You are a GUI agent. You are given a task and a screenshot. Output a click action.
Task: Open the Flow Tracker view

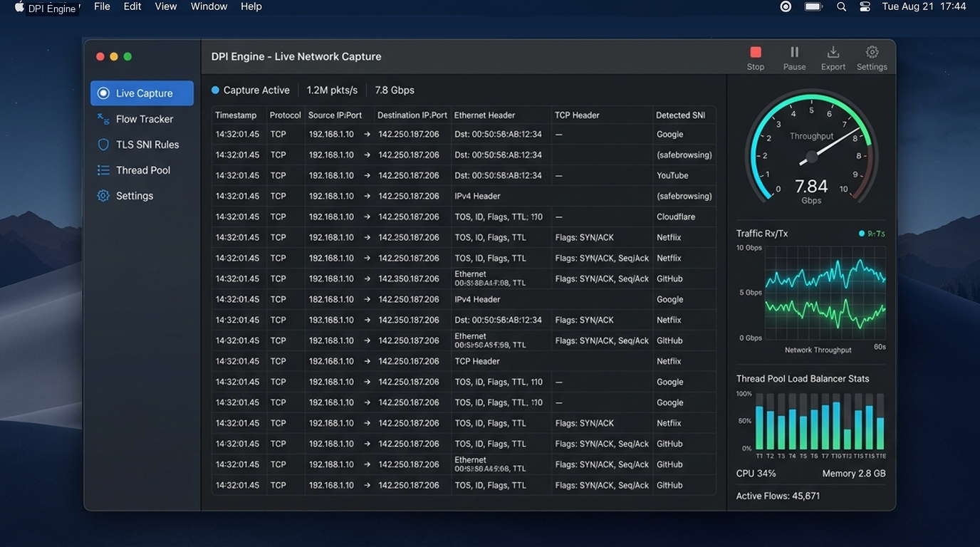pyautogui.click(x=142, y=119)
